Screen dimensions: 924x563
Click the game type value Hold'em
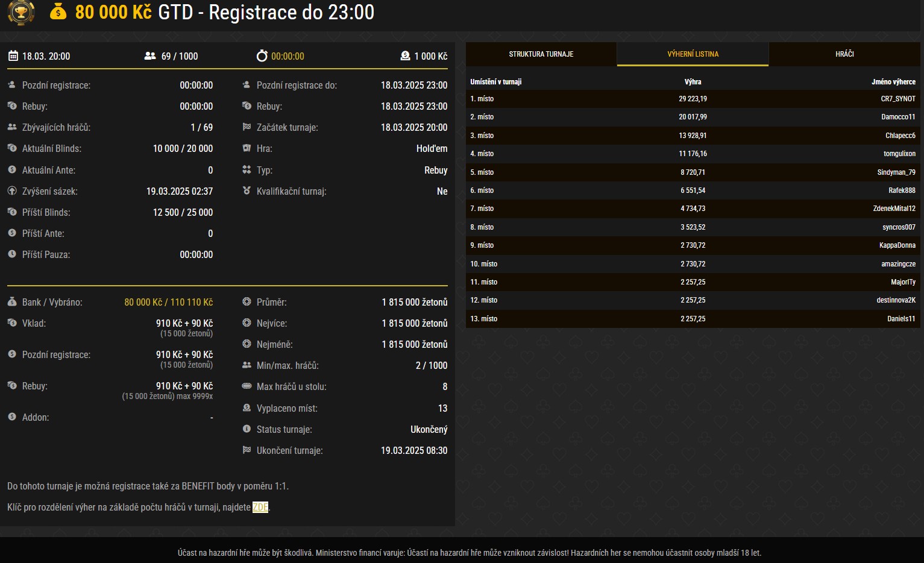[x=432, y=148]
